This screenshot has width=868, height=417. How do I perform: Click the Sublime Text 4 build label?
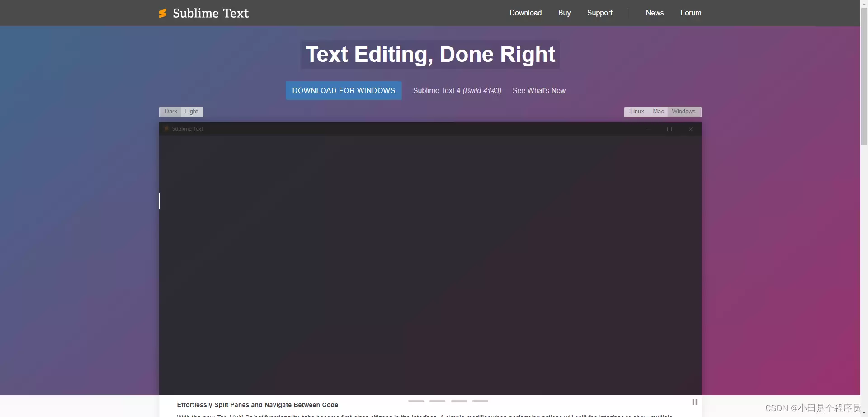coord(457,90)
